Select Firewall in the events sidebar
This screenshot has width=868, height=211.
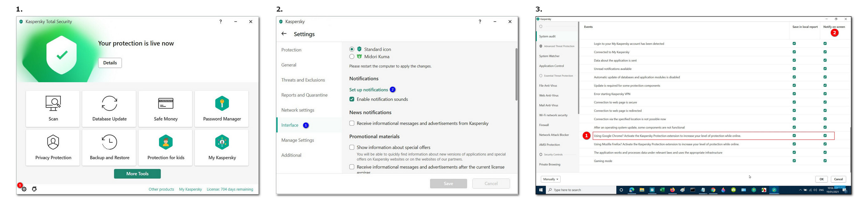[x=544, y=125]
